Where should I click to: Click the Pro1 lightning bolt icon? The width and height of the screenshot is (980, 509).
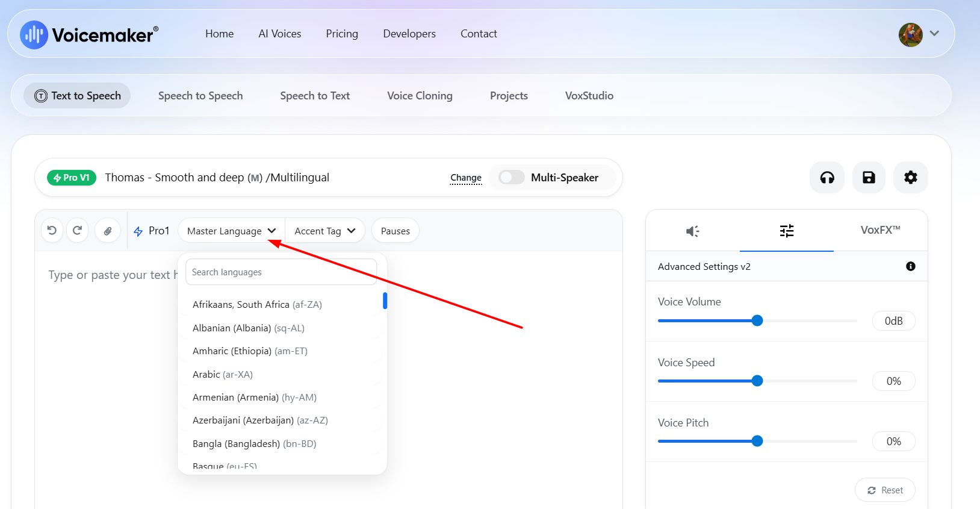click(138, 231)
